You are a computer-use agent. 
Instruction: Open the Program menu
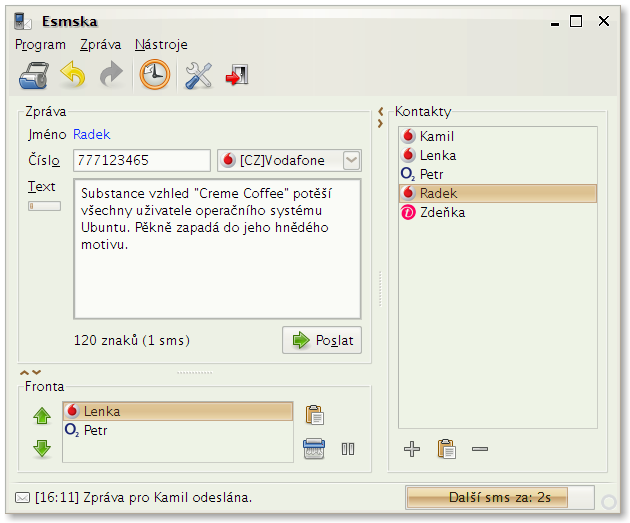(x=40, y=45)
